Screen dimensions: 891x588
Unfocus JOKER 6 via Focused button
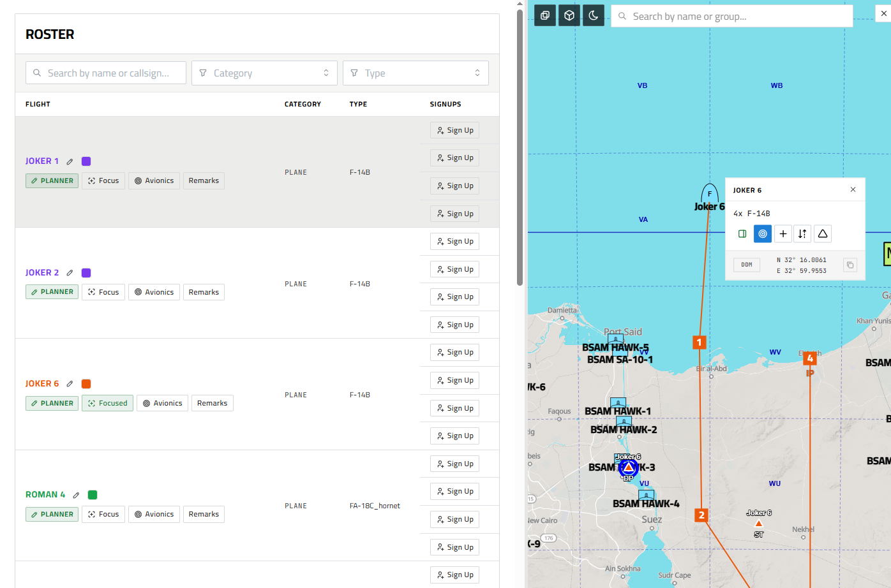coord(107,403)
